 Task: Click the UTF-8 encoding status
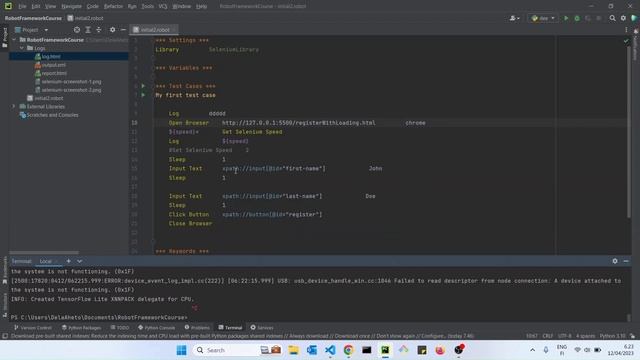[564, 336]
